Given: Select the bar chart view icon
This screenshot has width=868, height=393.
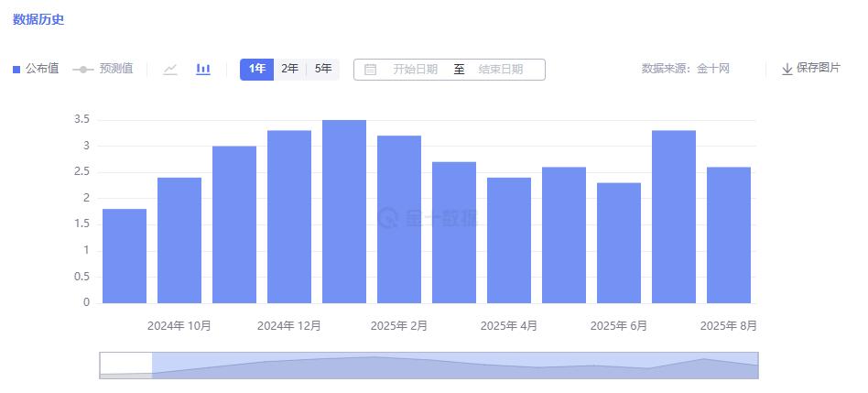Looking at the screenshot, I should [203, 70].
